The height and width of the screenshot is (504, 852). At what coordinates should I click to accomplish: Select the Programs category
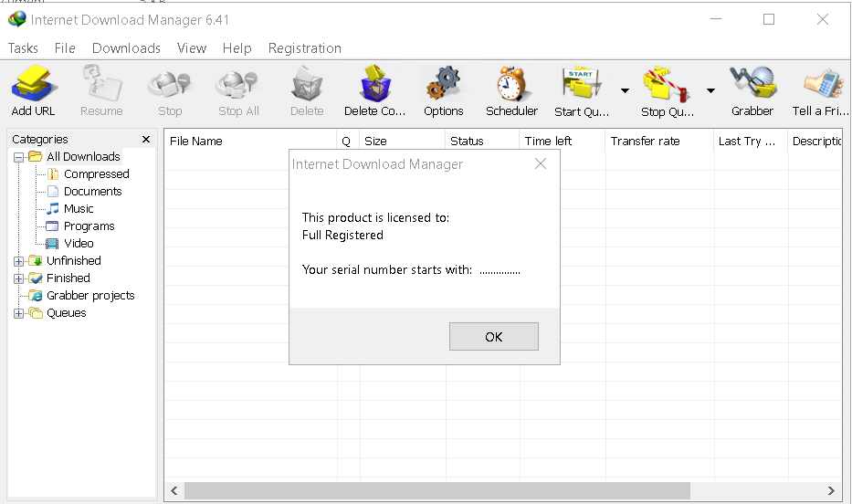click(89, 226)
